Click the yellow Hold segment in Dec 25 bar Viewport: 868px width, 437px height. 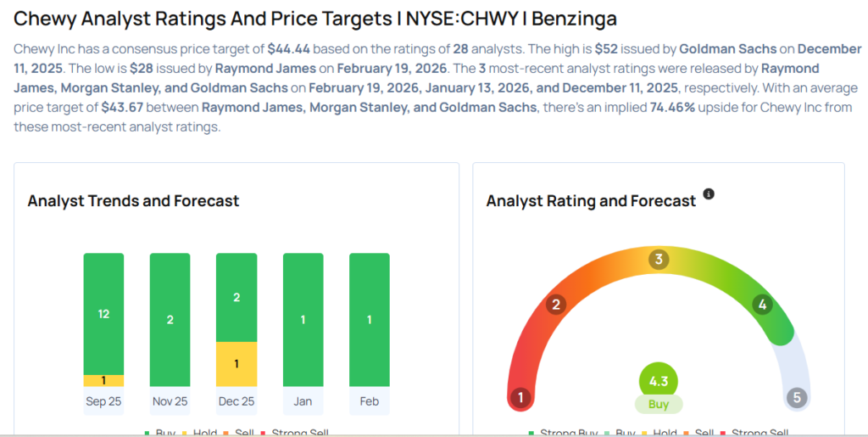pyautogui.click(x=236, y=364)
